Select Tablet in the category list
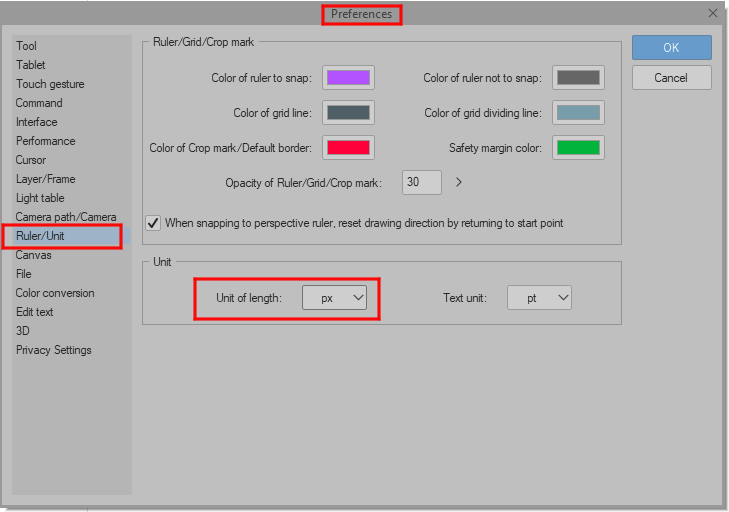 click(31, 65)
